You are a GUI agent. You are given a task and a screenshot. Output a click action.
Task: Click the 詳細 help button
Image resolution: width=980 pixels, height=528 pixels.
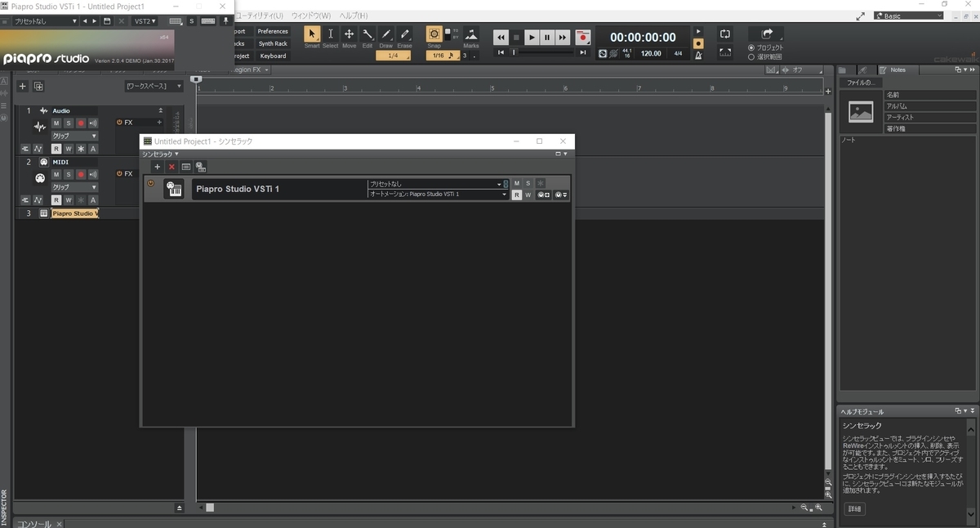(x=853, y=508)
